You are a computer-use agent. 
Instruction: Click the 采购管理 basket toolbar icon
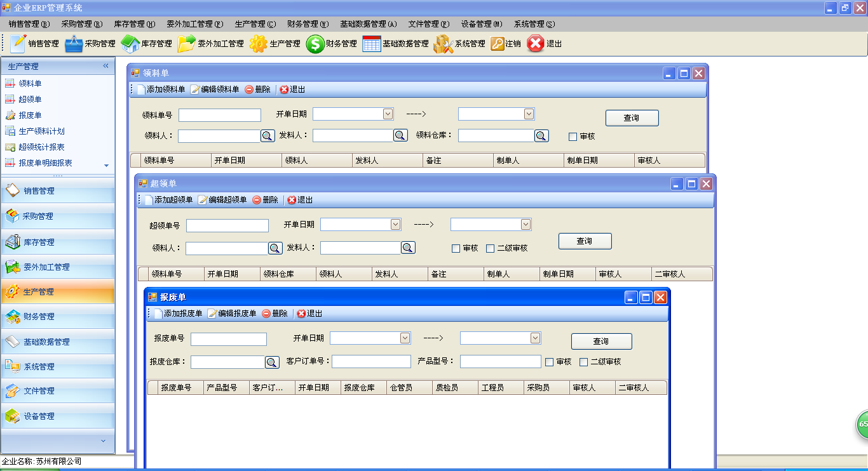tap(74, 44)
